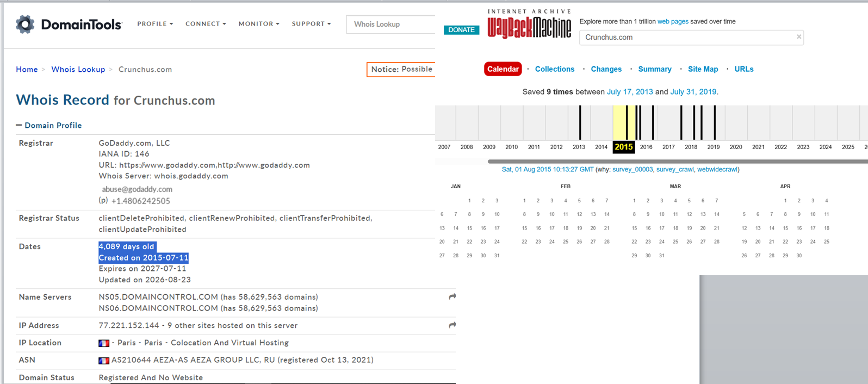Open the CONNECT dropdown menu
Viewport: 868px width, 384px height.
[x=206, y=24]
